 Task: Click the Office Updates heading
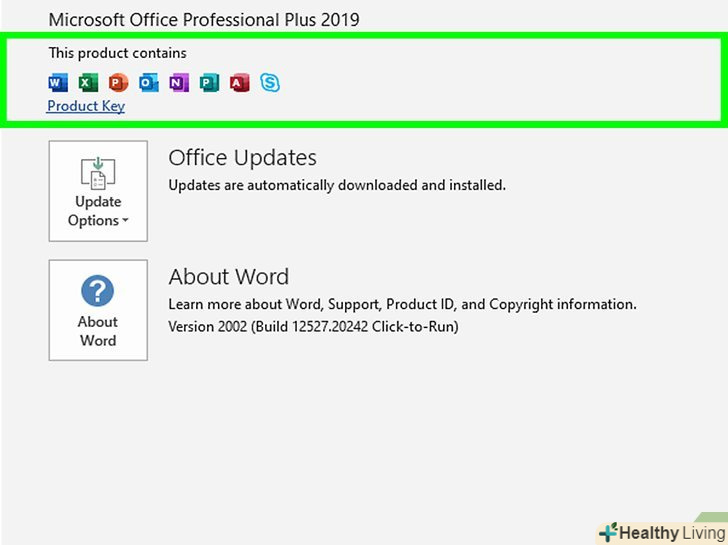click(242, 158)
